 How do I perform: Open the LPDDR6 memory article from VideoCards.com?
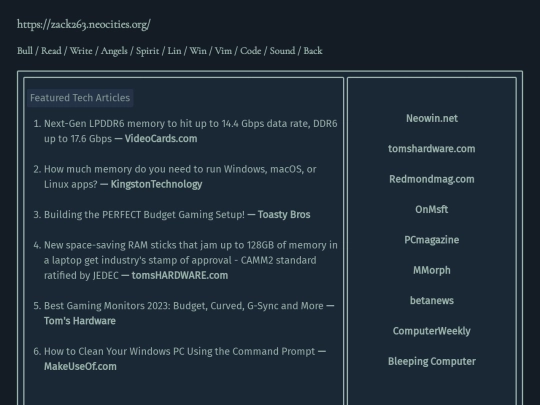[x=190, y=131]
